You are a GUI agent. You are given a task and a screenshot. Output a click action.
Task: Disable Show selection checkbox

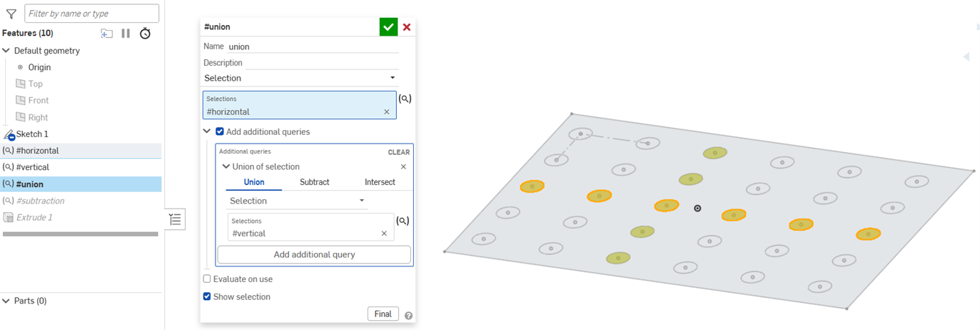coord(207,296)
